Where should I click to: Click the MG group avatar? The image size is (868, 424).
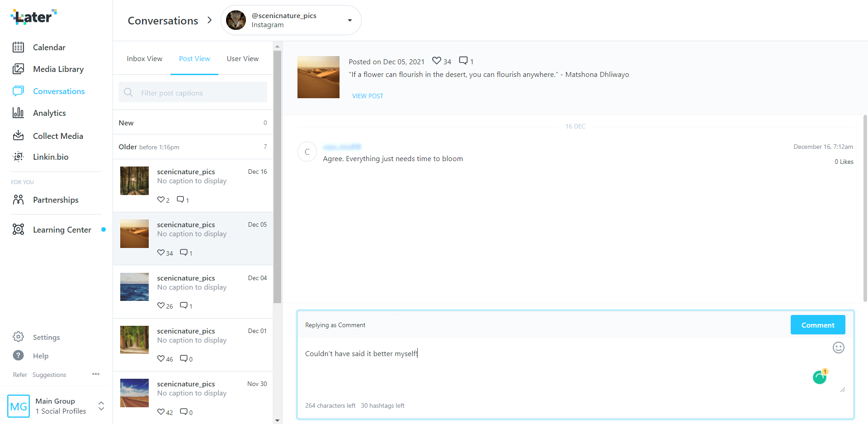pos(19,406)
